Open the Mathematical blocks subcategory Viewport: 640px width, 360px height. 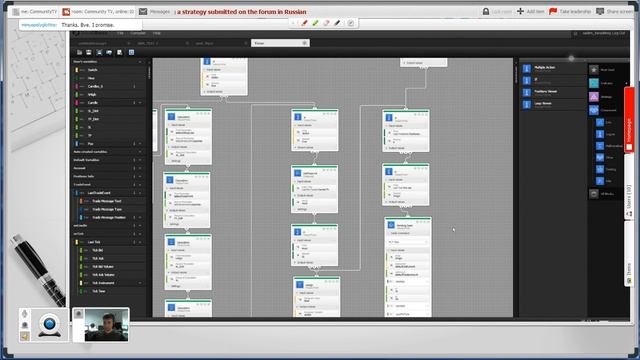click(x=609, y=146)
